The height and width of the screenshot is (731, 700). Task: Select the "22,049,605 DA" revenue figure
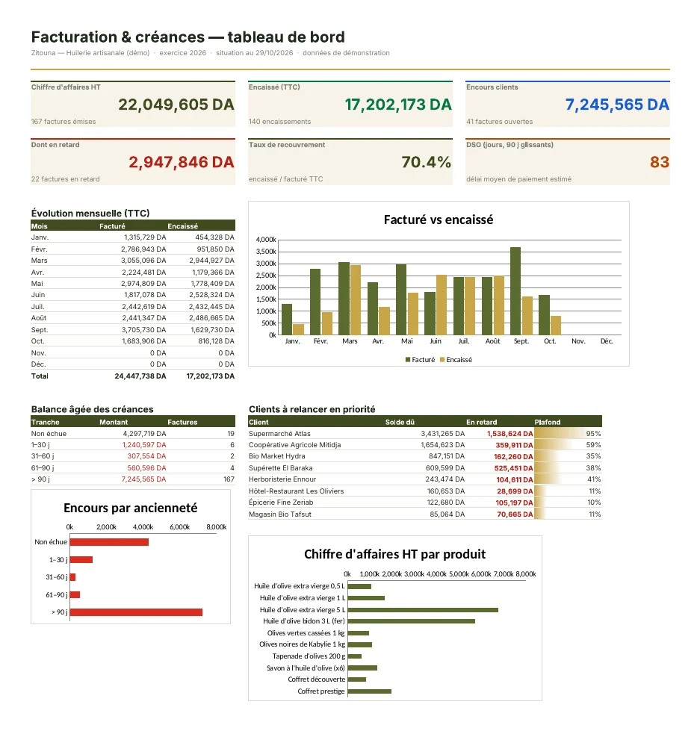tap(176, 105)
